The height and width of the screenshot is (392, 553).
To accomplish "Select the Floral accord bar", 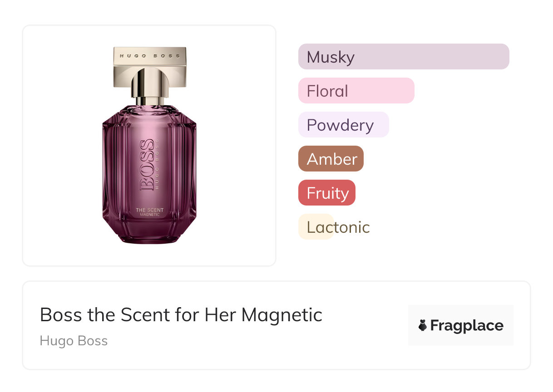I will pos(356,91).
